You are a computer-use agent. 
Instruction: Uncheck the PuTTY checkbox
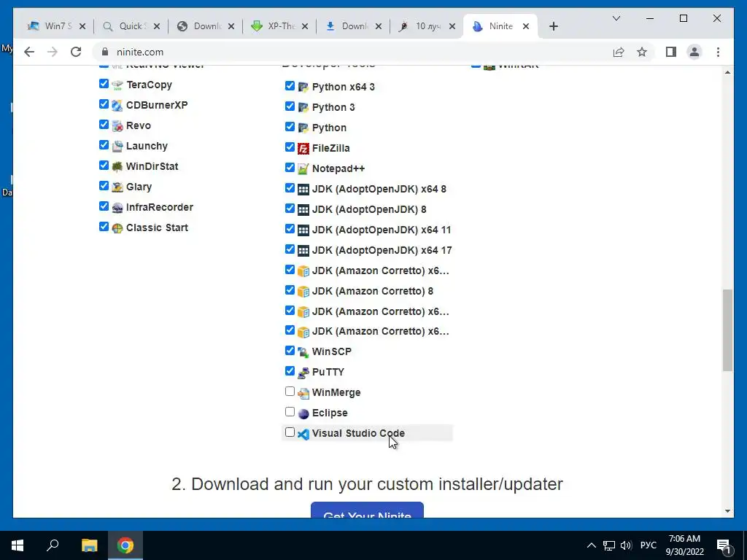click(x=290, y=371)
